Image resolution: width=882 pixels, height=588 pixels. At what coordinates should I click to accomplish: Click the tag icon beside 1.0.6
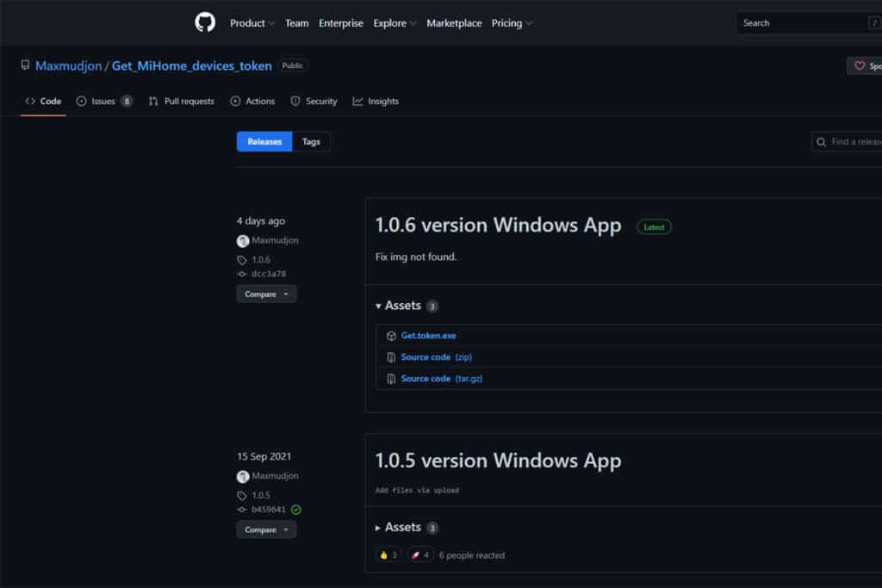click(x=242, y=260)
